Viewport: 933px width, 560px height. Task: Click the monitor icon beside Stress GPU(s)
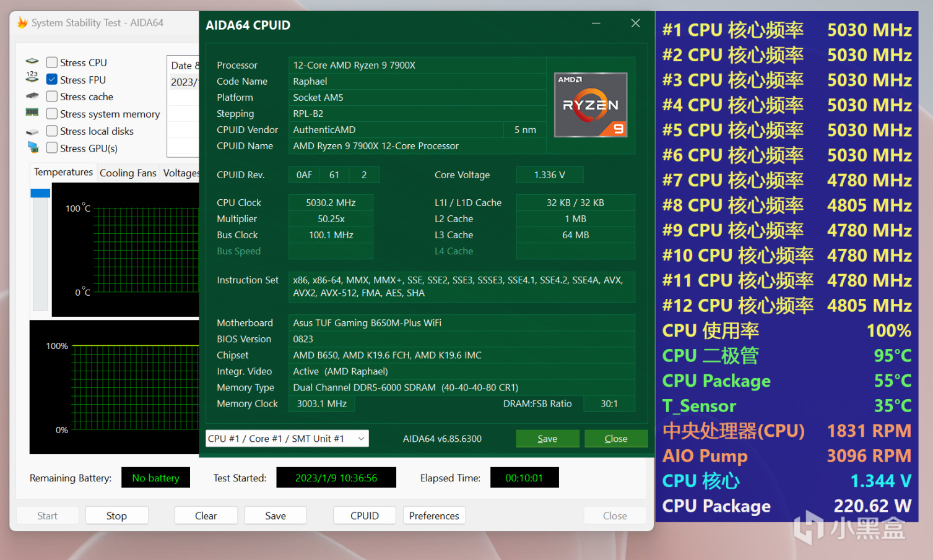coord(33,147)
